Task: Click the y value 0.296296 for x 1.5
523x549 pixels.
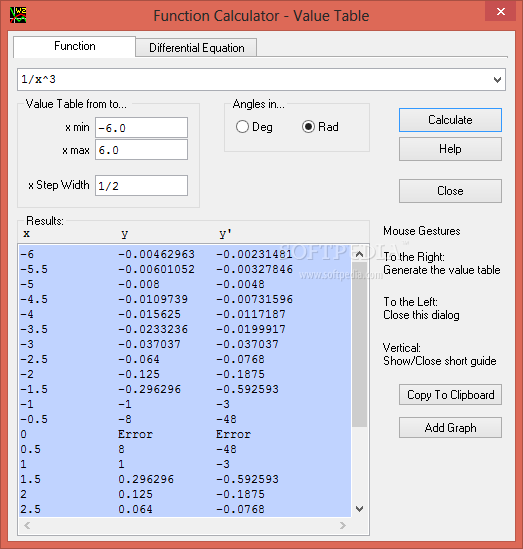Action: click(146, 479)
